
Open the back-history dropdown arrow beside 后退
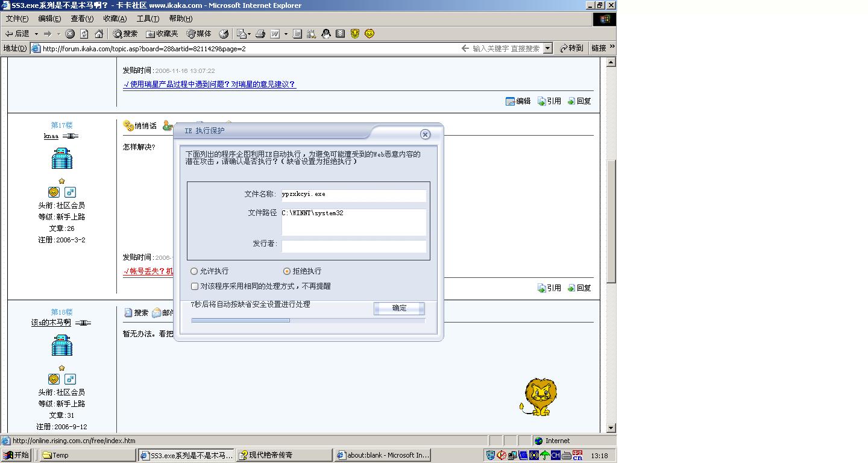[36, 34]
